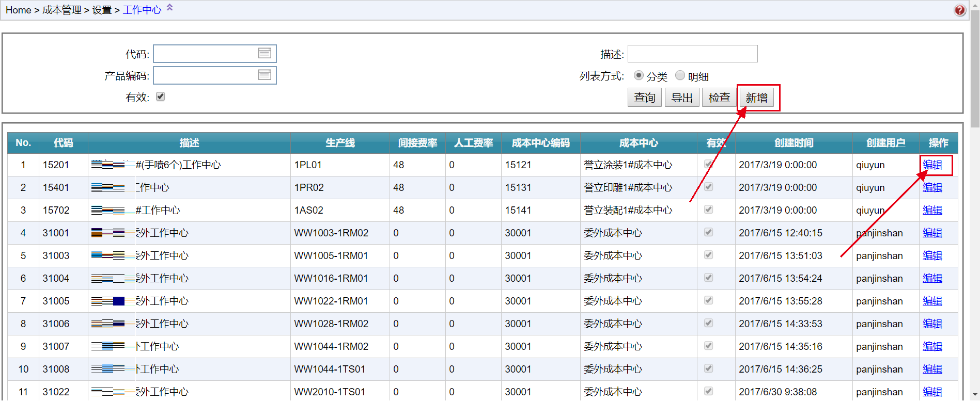Focus the 描述 input field
The height and width of the screenshot is (402, 980).
pyautogui.click(x=692, y=54)
